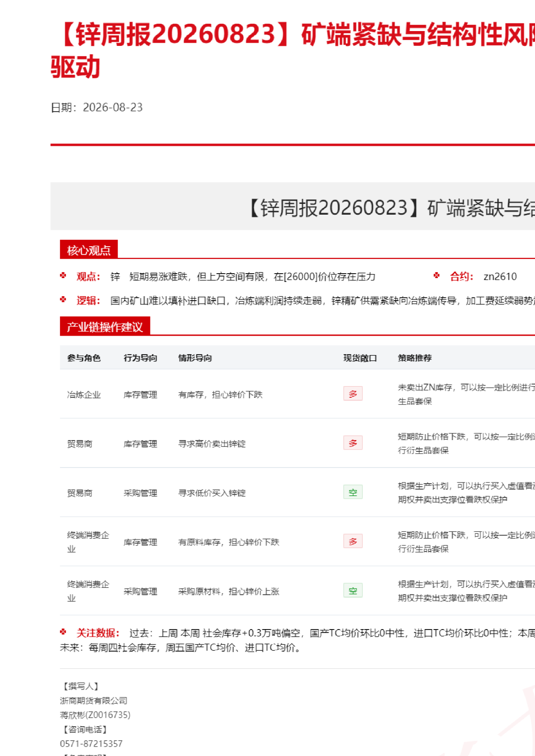
Task: Click the 核心观点 section label
Action: coord(89,250)
